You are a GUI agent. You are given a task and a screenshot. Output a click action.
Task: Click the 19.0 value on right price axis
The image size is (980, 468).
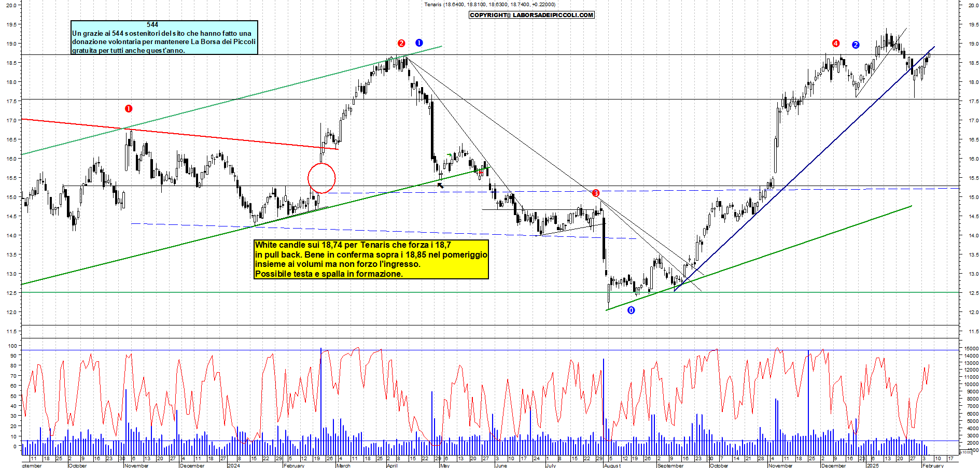click(x=973, y=44)
